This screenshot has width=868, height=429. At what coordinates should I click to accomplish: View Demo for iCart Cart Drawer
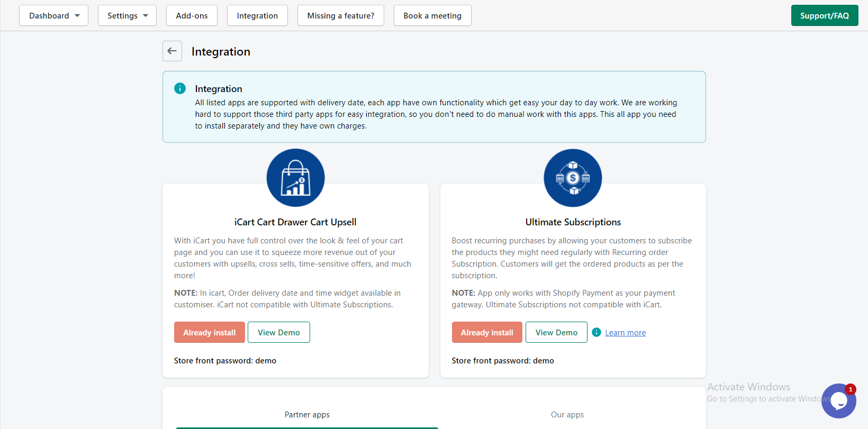279,332
